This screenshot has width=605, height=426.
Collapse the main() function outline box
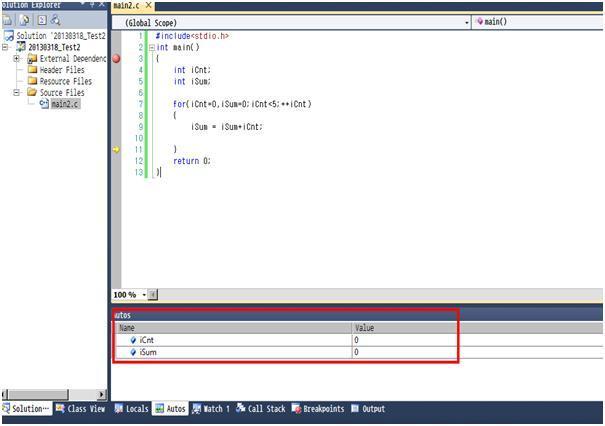pos(152,47)
